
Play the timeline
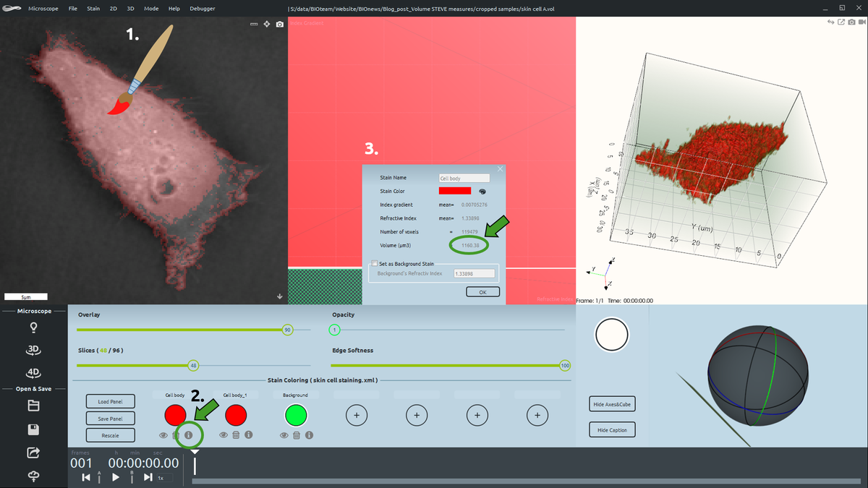[116, 477]
